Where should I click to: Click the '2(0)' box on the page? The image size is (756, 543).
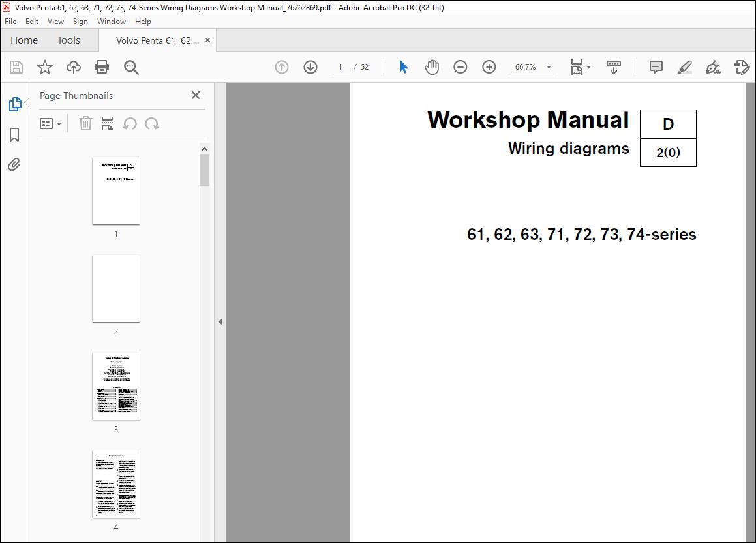[x=668, y=153]
